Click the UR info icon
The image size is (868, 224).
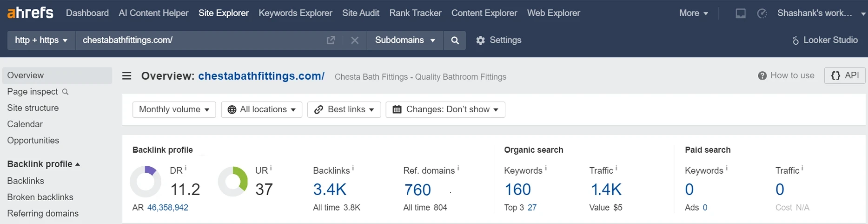click(271, 168)
